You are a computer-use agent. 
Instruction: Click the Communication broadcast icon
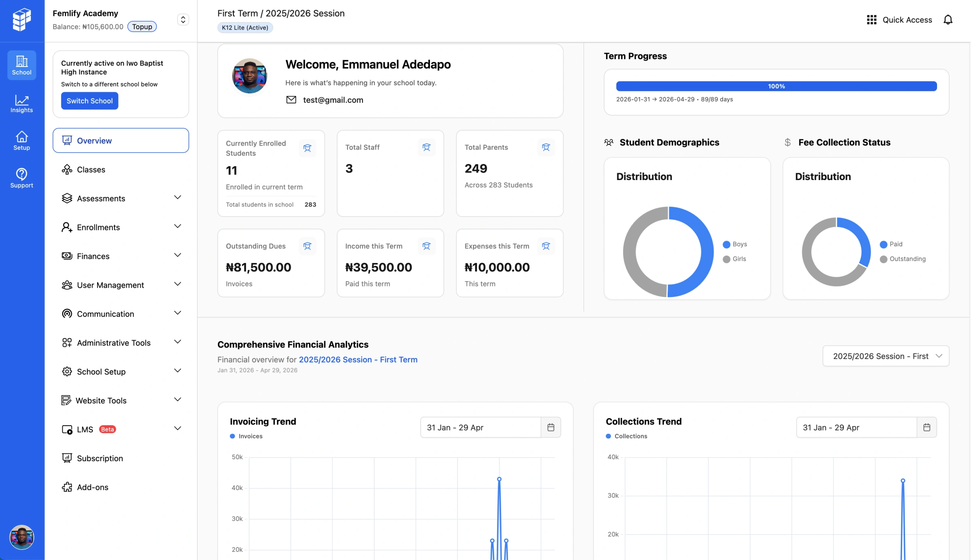click(x=67, y=314)
